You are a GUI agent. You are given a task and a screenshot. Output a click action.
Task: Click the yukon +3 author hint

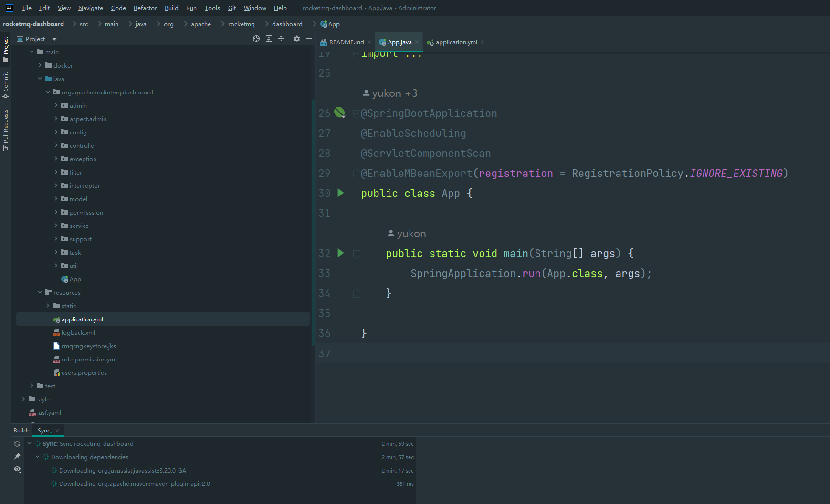390,93
